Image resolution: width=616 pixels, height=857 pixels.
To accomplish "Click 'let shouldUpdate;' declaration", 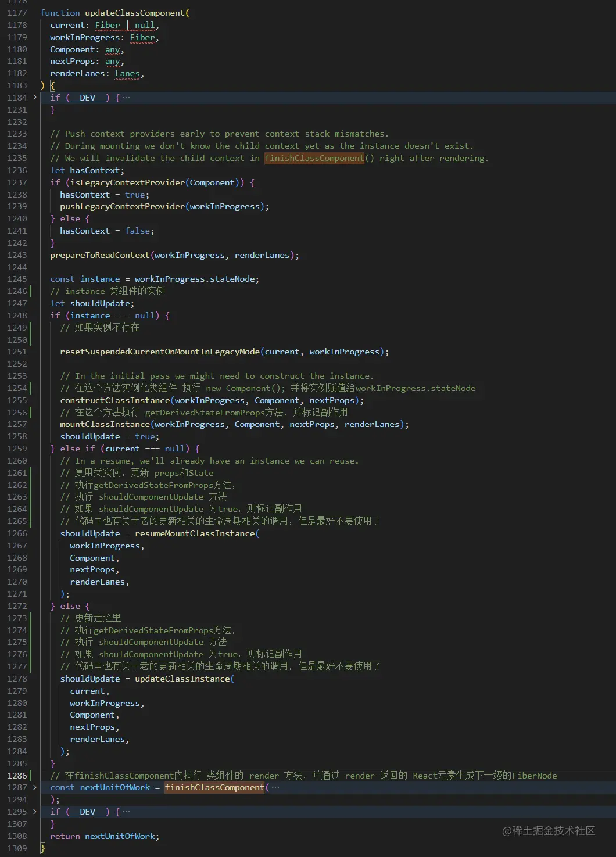I will tap(92, 303).
